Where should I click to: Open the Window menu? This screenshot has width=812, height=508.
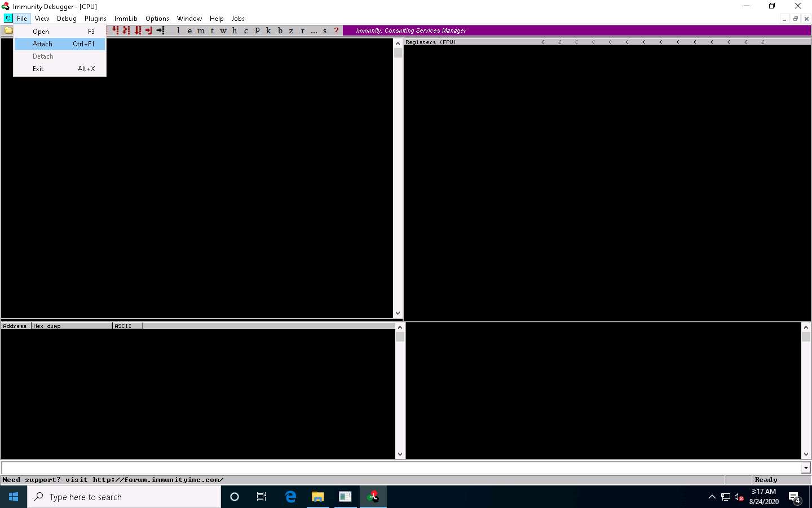click(x=189, y=19)
